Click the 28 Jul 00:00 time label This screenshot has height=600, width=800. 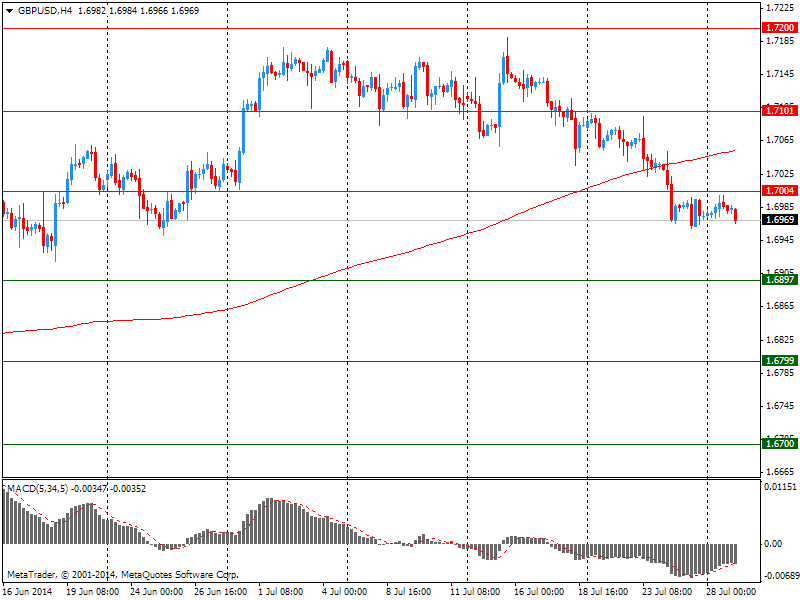731,592
